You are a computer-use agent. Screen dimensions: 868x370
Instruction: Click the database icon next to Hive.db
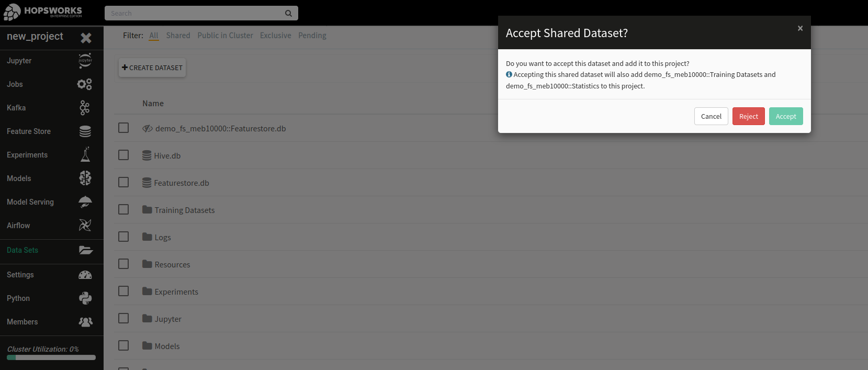(147, 155)
